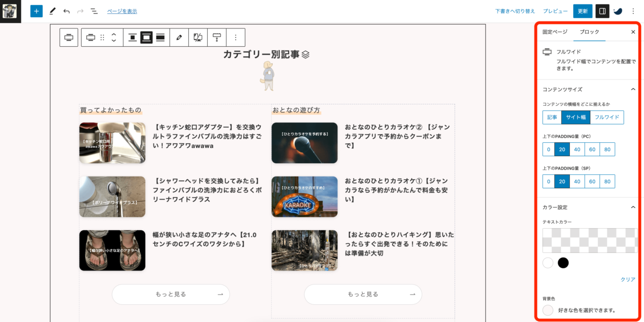The image size is (644, 322).
Task: Open the microphone karaoke② thumbnail
Action: pos(304,143)
